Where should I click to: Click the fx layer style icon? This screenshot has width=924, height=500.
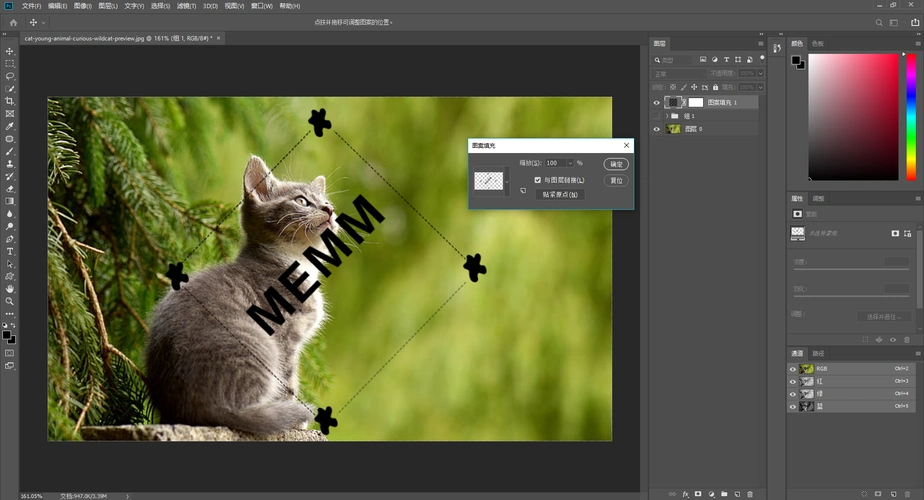coord(685,494)
